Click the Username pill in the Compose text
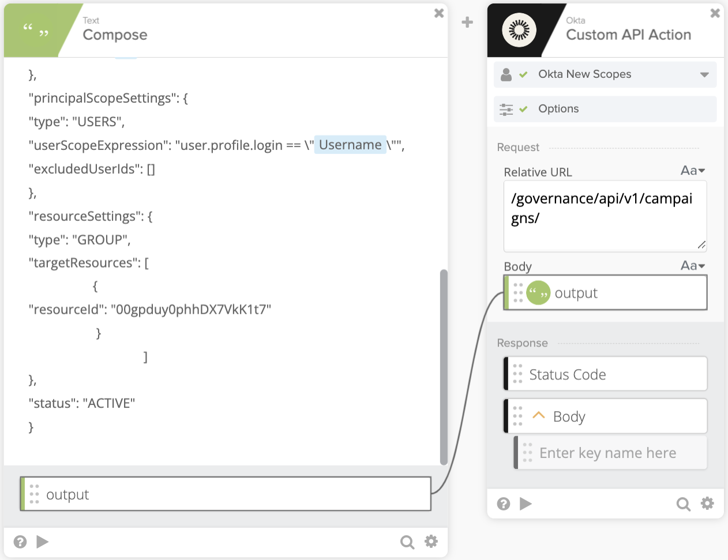Image resolution: width=728 pixels, height=560 pixels. coord(350,145)
